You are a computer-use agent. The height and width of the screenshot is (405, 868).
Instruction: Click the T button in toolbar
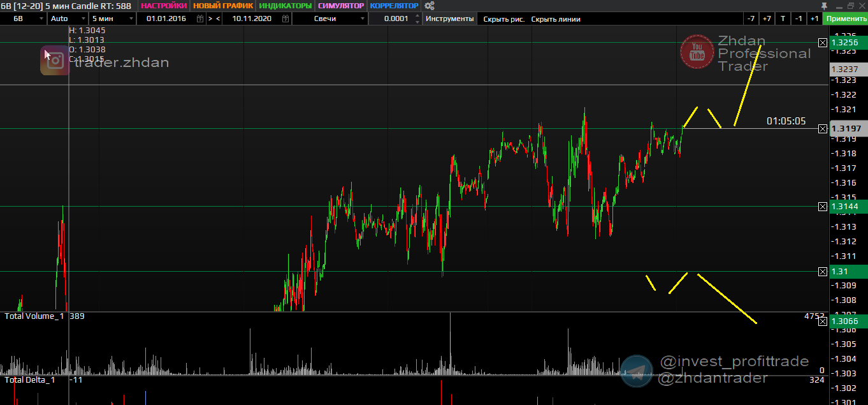click(783, 18)
